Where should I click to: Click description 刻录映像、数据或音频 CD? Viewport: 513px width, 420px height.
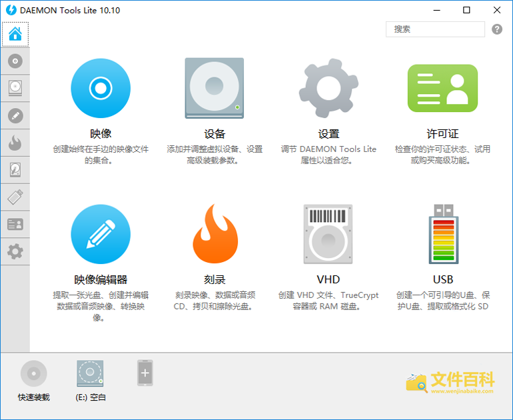215,301
